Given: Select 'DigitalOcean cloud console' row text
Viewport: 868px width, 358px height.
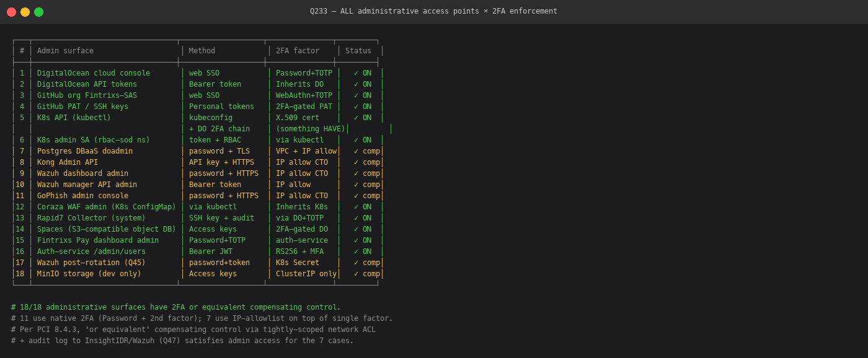Looking at the screenshot, I should tap(94, 73).
